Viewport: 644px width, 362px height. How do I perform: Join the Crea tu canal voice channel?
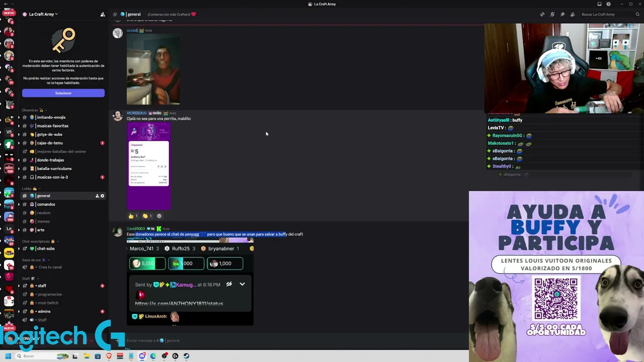63,267
